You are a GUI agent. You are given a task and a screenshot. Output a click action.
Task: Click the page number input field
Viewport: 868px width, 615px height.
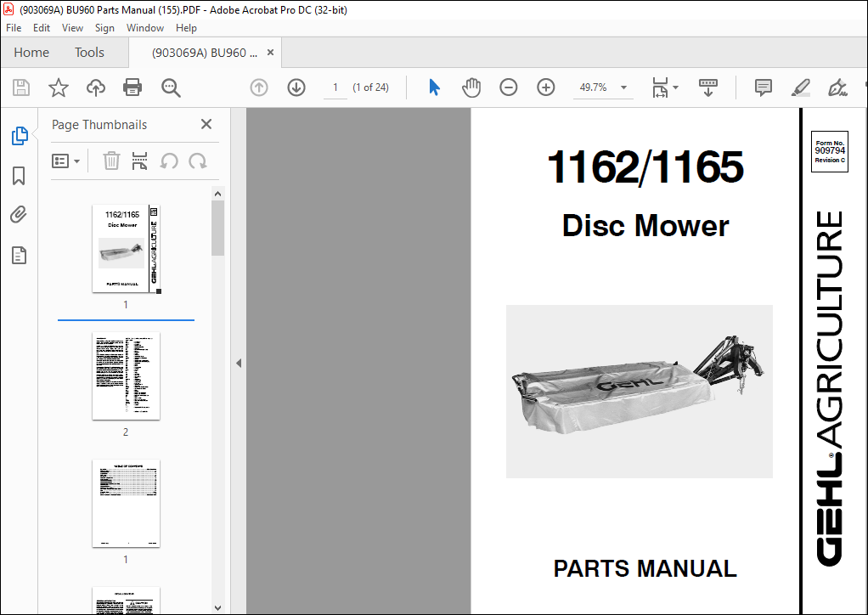(335, 87)
